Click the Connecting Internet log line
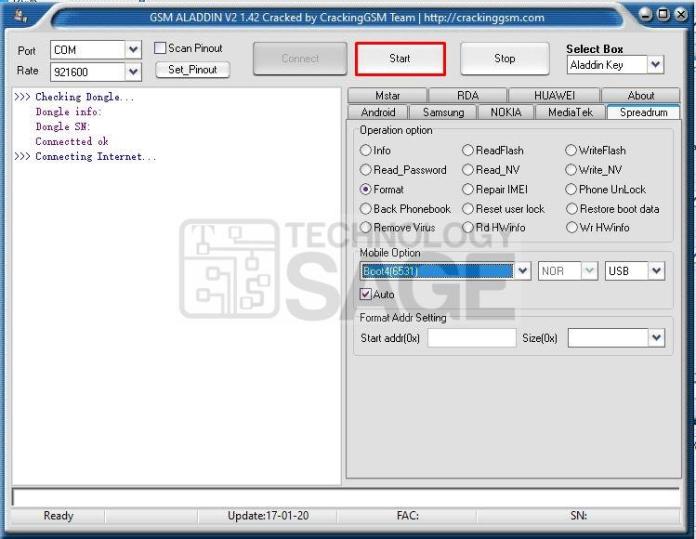This screenshot has height=539, width=696. coord(85,157)
